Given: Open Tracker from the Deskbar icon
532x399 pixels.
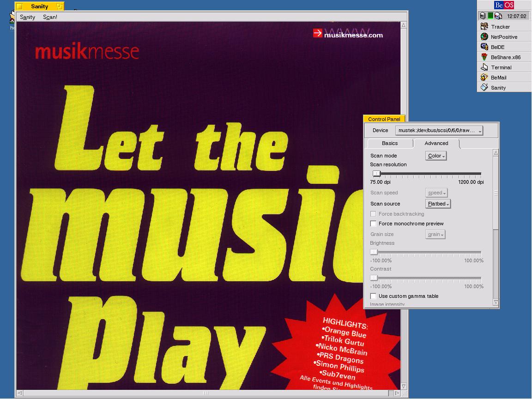Looking at the screenshot, I should point(484,27).
